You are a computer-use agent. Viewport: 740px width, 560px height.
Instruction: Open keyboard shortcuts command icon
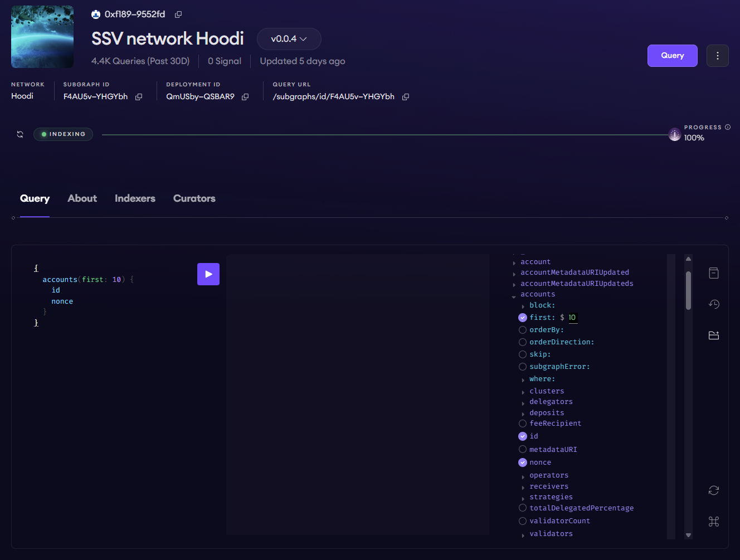[x=714, y=522]
